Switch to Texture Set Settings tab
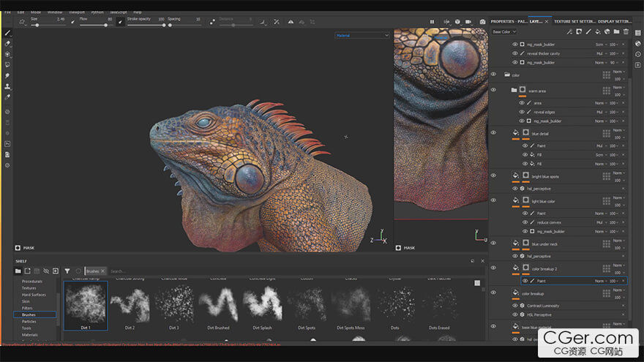Screen dimensions: 644x362 [x=574, y=21]
